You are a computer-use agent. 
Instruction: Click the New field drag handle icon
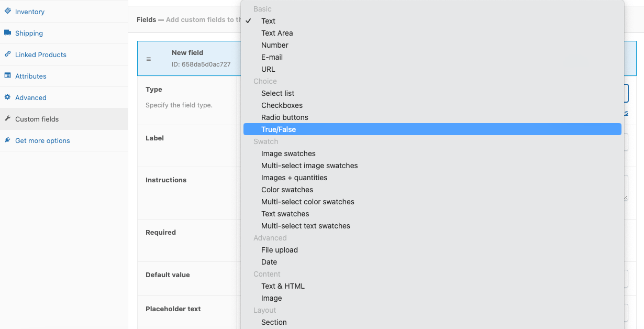pos(149,59)
